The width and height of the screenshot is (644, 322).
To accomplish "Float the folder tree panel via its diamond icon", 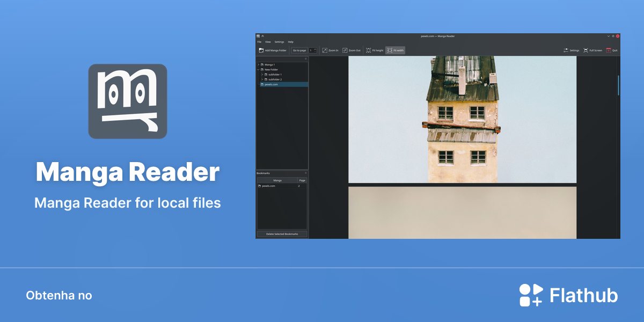I will pos(306,58).
